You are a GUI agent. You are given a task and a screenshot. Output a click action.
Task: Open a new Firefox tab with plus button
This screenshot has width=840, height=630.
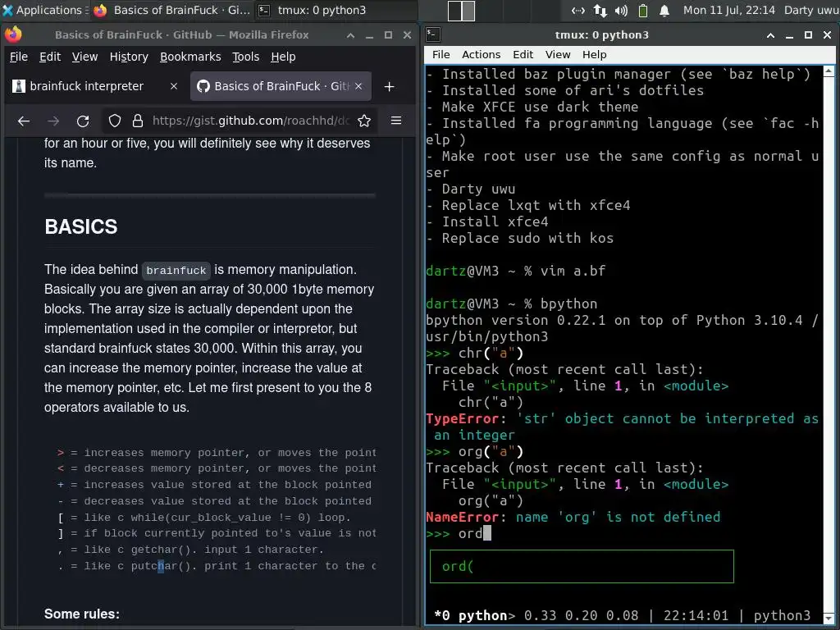coord(390,86)
